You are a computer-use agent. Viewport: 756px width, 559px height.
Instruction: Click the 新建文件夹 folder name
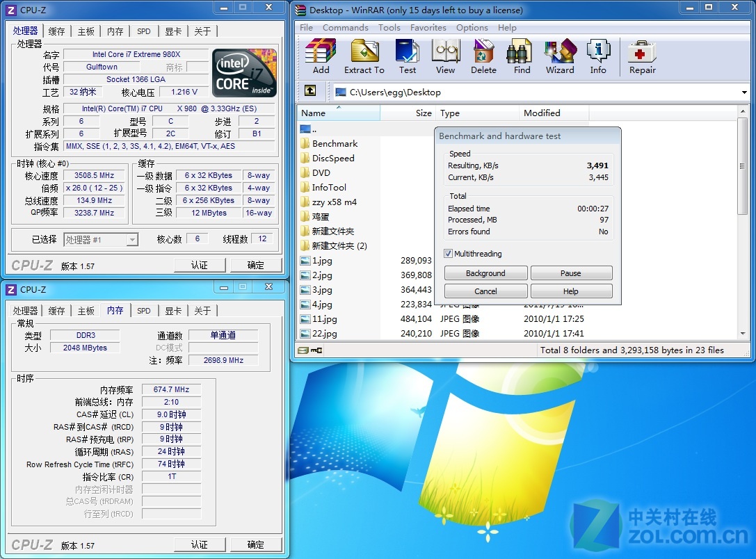coord(332,232)
